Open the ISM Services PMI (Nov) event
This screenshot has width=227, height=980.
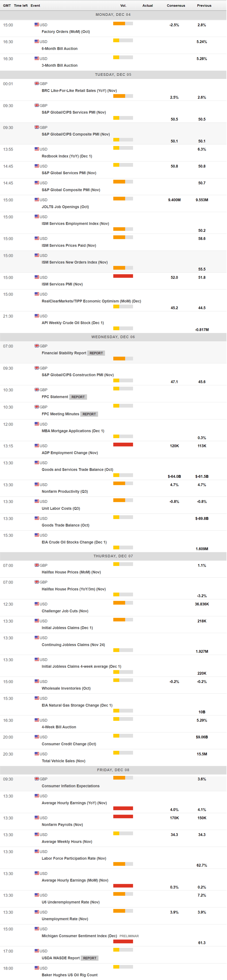pyautogui.click(x=62, y=284)
